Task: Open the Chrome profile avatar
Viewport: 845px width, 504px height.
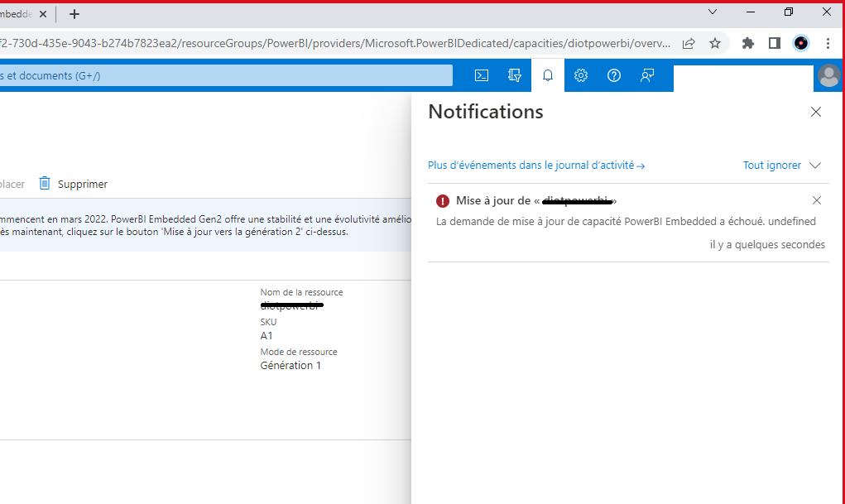Action: tap(801, 44)
